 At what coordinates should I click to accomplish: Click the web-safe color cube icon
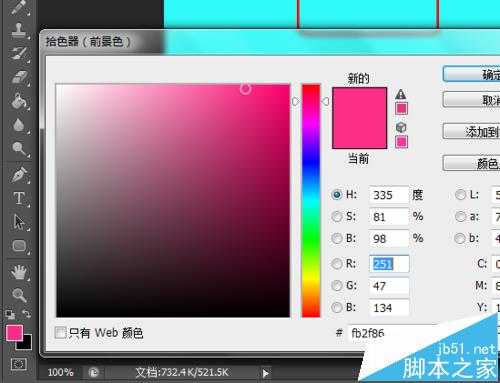click(x=401, y=127)
